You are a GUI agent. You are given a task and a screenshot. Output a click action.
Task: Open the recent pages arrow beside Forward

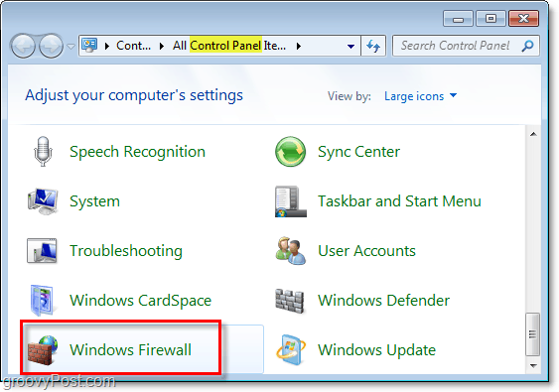(x=70, y=47)
